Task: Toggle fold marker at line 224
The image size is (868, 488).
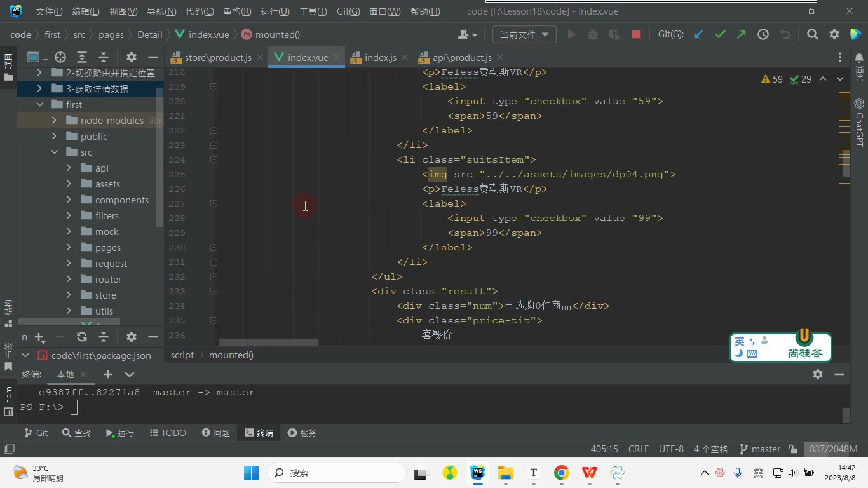Action: point(214,159)
